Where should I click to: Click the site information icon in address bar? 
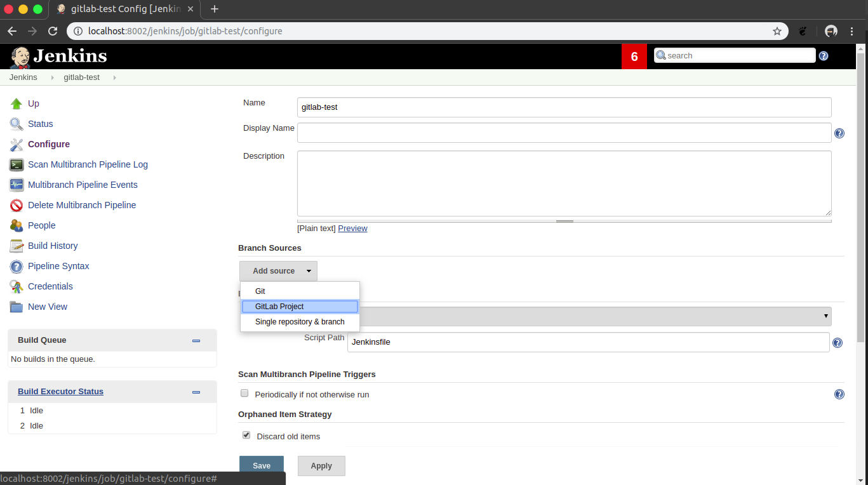(x=78, y=30)
